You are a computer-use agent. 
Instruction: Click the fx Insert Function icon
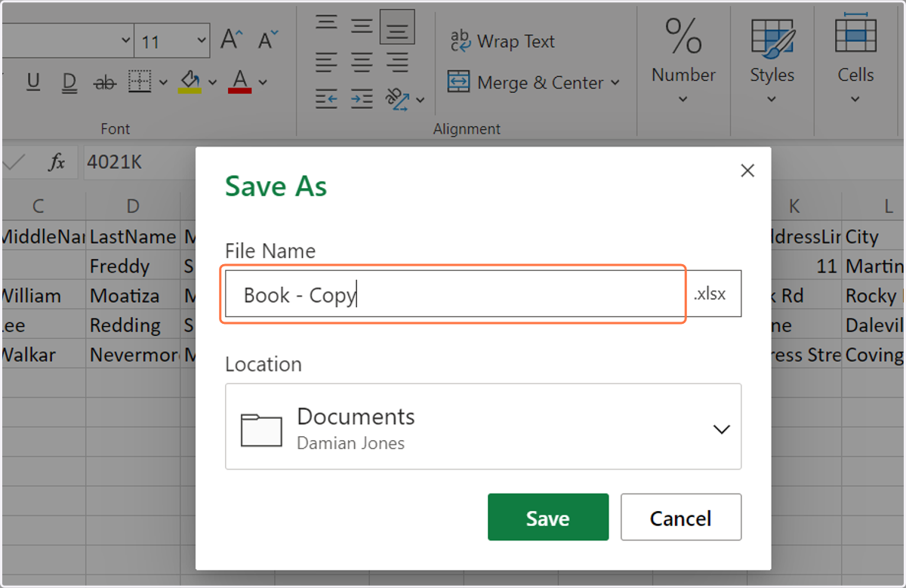(57, 162)
